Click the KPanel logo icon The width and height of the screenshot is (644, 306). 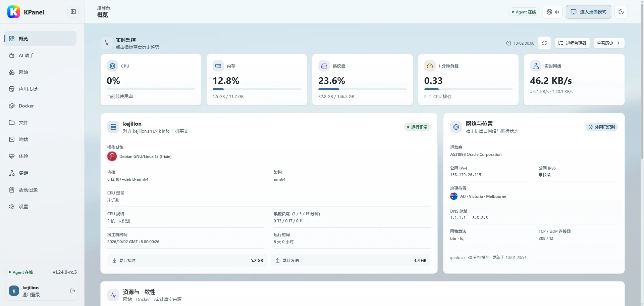14,12
